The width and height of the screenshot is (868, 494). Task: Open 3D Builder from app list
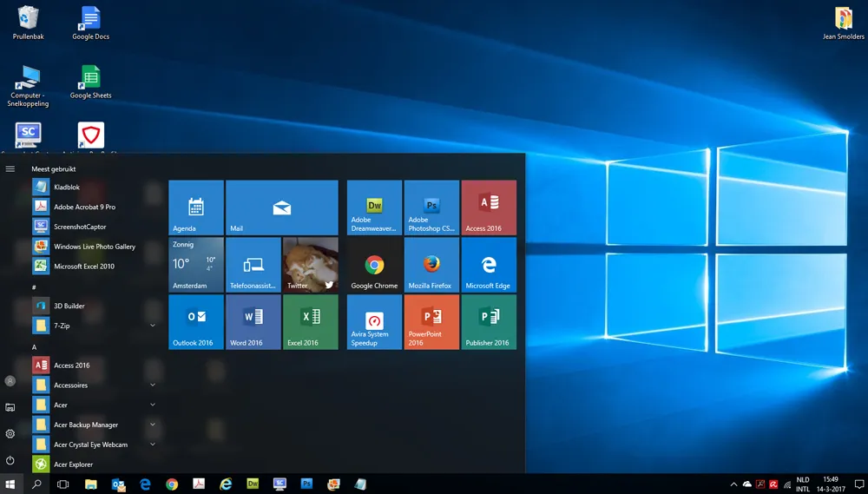94,306
